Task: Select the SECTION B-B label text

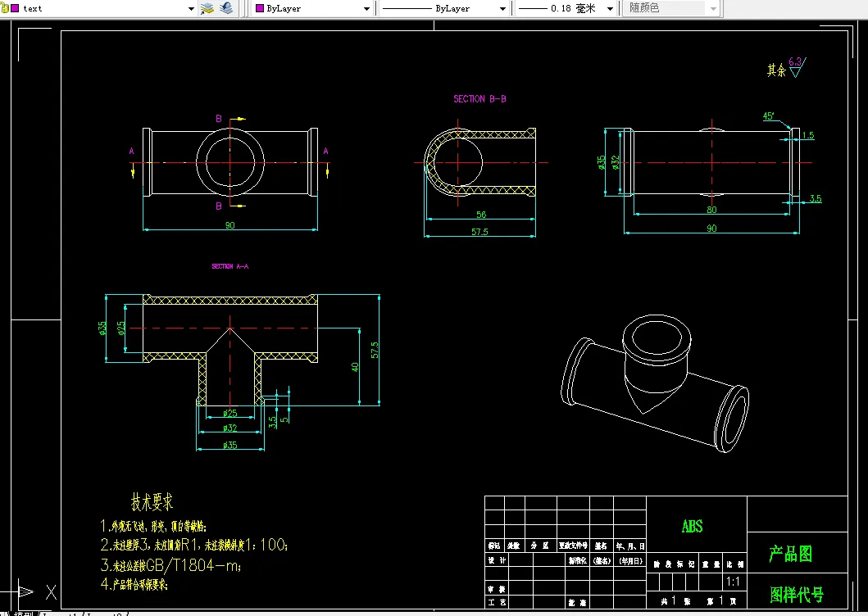Action: [479, 99]
